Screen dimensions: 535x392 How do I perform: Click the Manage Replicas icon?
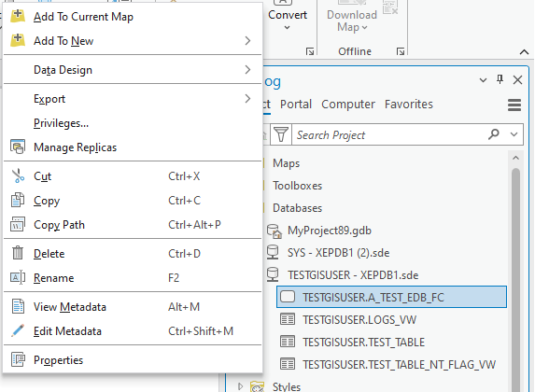pyautogui.click(x=18, y=147)
